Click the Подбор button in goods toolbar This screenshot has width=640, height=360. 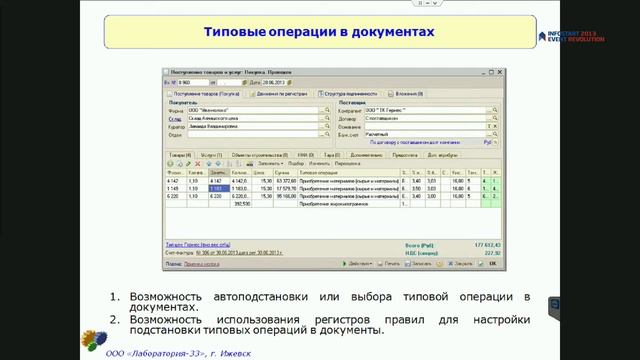(x=296, y=164)
